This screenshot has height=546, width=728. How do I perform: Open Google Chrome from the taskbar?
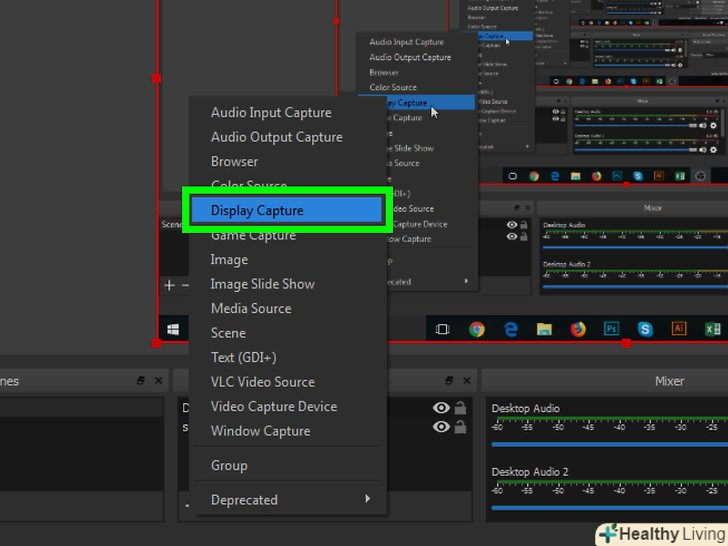coord(477,328)
